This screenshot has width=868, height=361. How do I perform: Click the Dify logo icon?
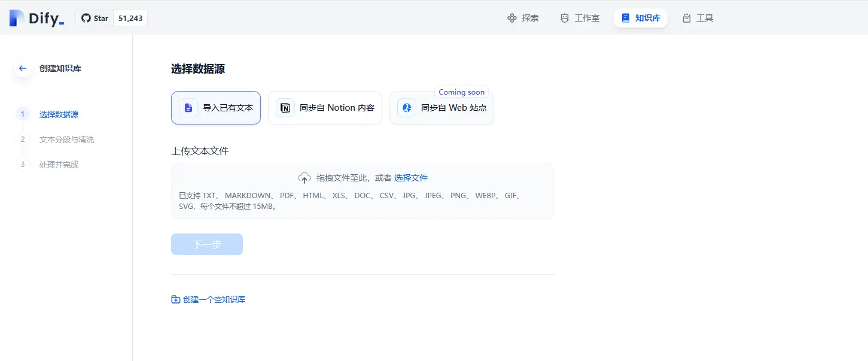pyautogui.click(x=16, y=18)
